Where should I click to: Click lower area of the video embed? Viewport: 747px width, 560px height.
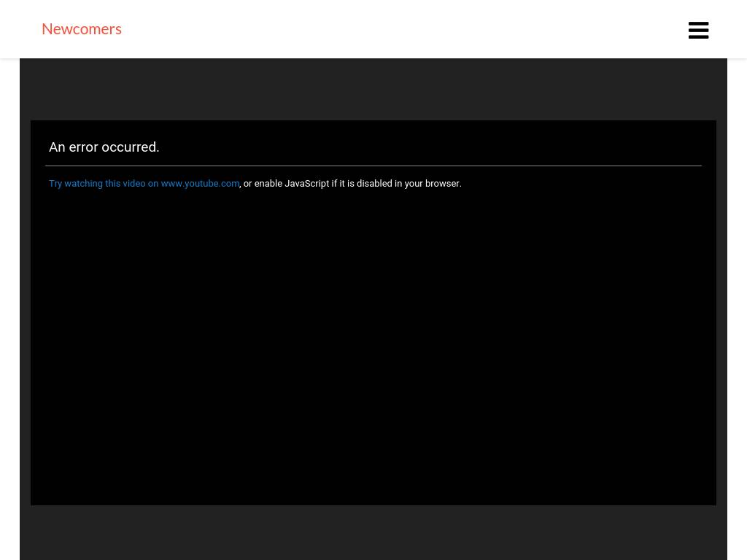(x=373, y=452)
